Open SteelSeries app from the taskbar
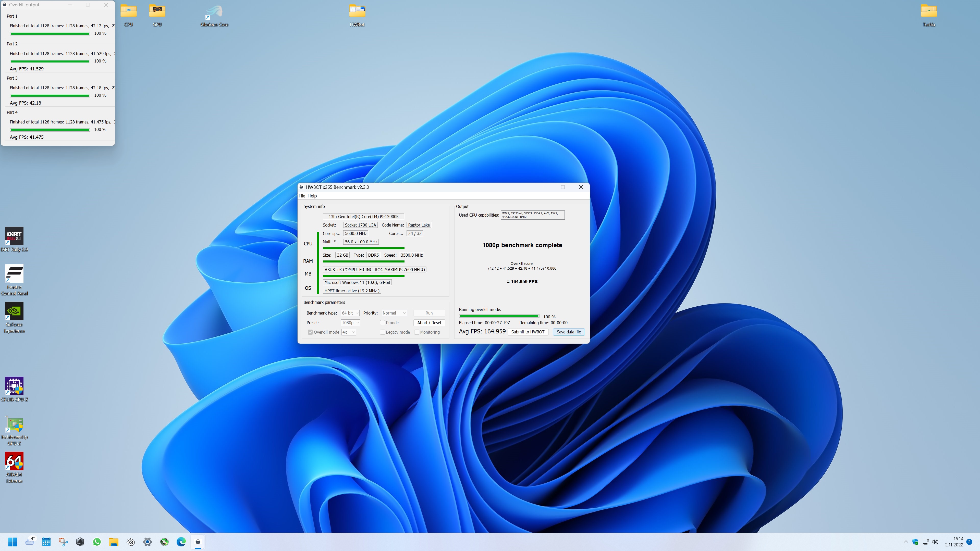980x551 pixels. [x=130, y=542]
